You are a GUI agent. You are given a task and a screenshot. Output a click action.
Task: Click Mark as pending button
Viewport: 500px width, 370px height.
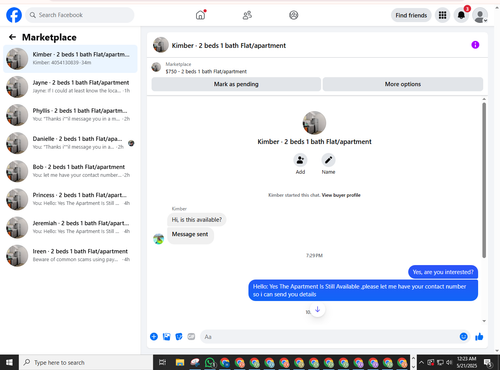point(236,84)
